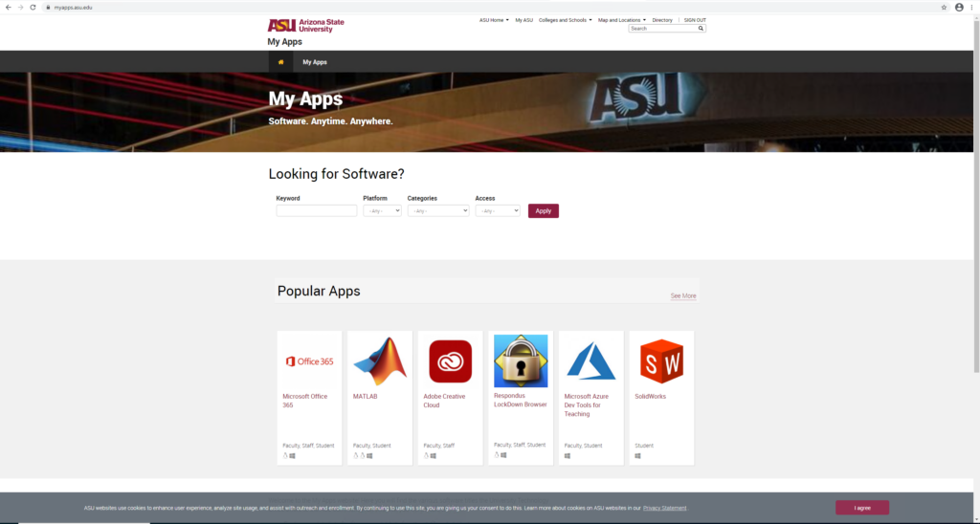Click the I agree cookie button
The width and height of the screenshot is (980, 524).
(x=862, y=508)
